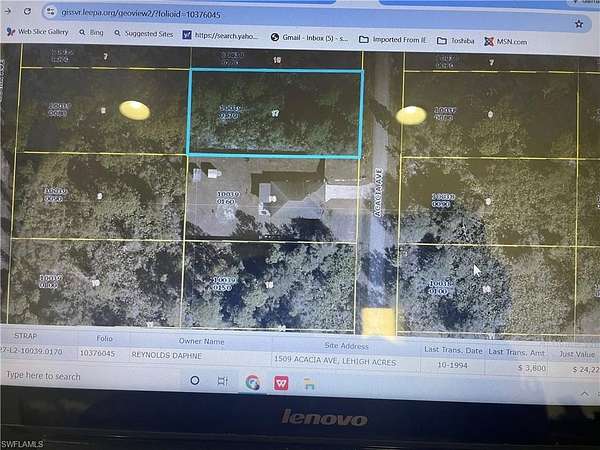
Task: Open the Bing bookmark
Action: point(91,33)
